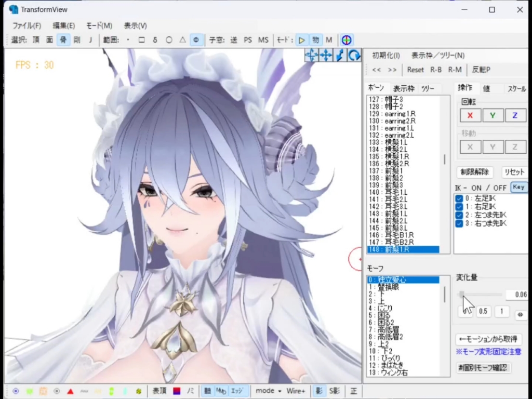Viewport: 532px width, 399px height.
Task: Switch to the スケール tab
Action: click(x=517, y=88)
